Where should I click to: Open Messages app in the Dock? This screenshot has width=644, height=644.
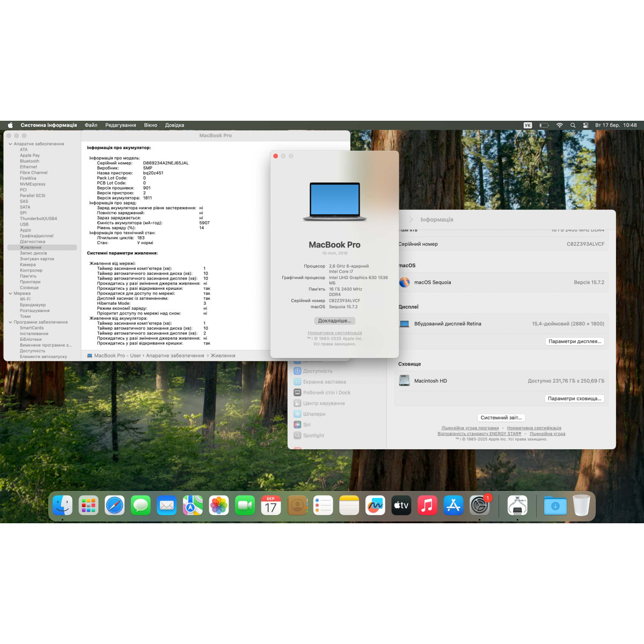(141, 505)
